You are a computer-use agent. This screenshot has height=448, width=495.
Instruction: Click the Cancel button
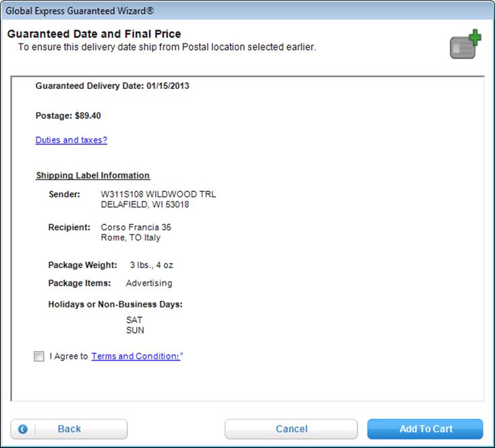tap(291, 428)
